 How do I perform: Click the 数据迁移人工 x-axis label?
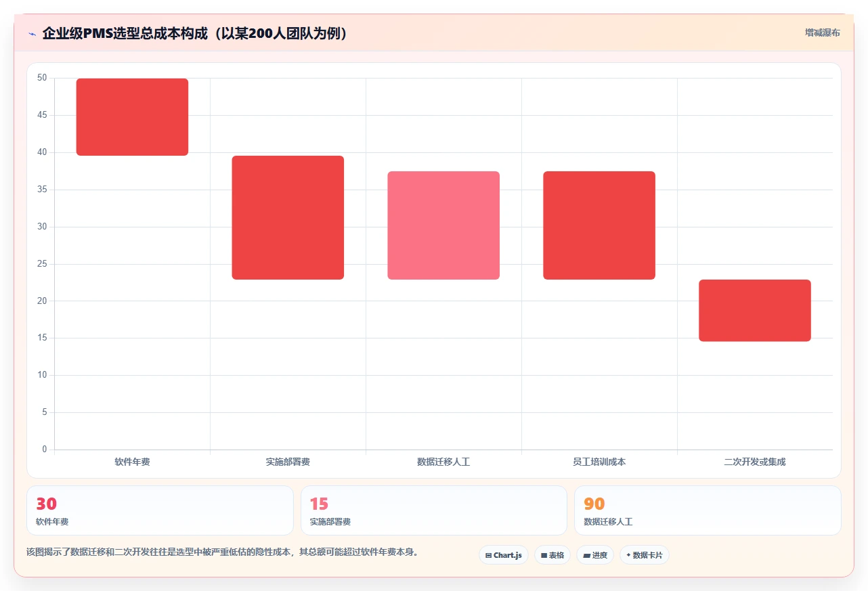[443, 462]
